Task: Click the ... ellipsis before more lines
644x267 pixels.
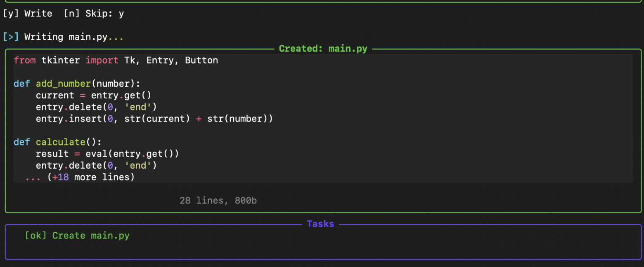Action: (33, 177)
